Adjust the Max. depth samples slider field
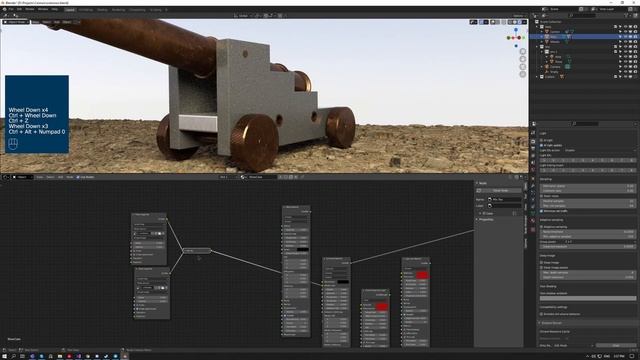 [588, 273]
